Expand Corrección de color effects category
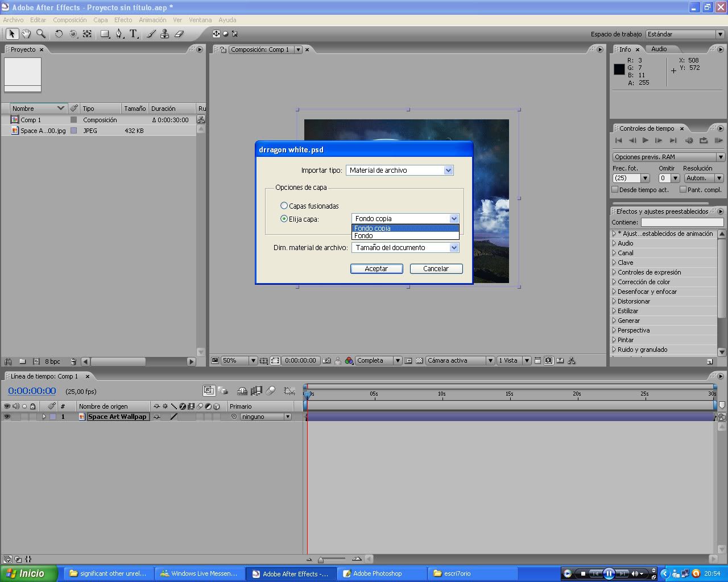This screenshot has height=582, width=728. tap(614, 282)
